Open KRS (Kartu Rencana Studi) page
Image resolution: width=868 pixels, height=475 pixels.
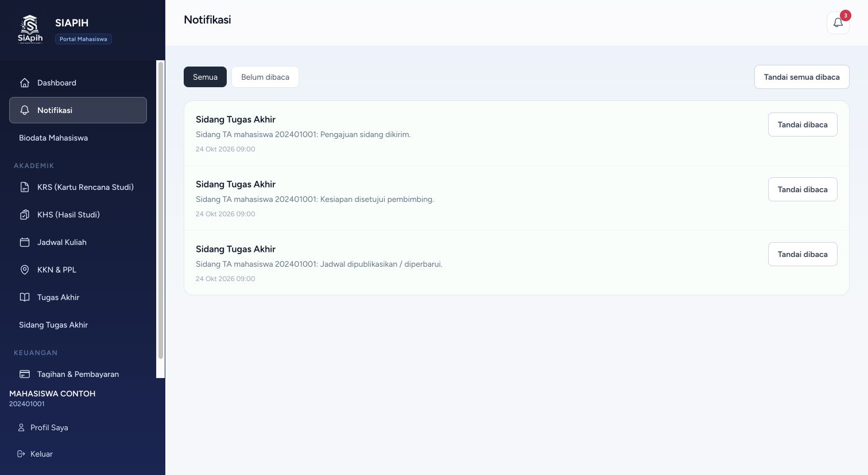coord(78,187)
